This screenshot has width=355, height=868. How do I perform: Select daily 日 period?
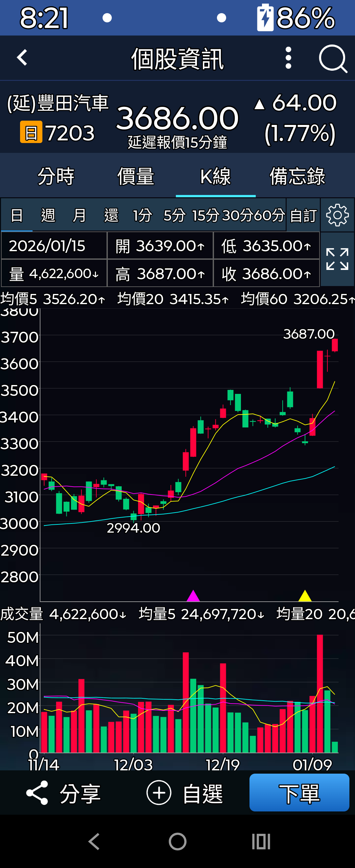[17, 215]
